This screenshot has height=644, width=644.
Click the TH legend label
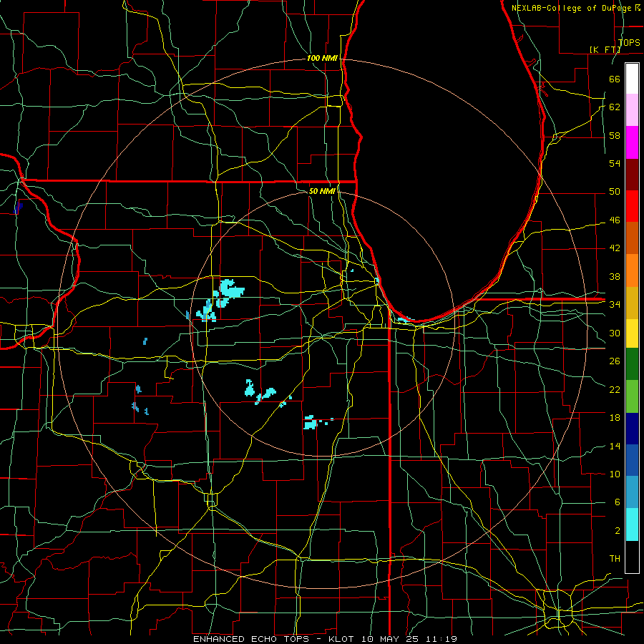pyautogui.click(x=615, y=559)
